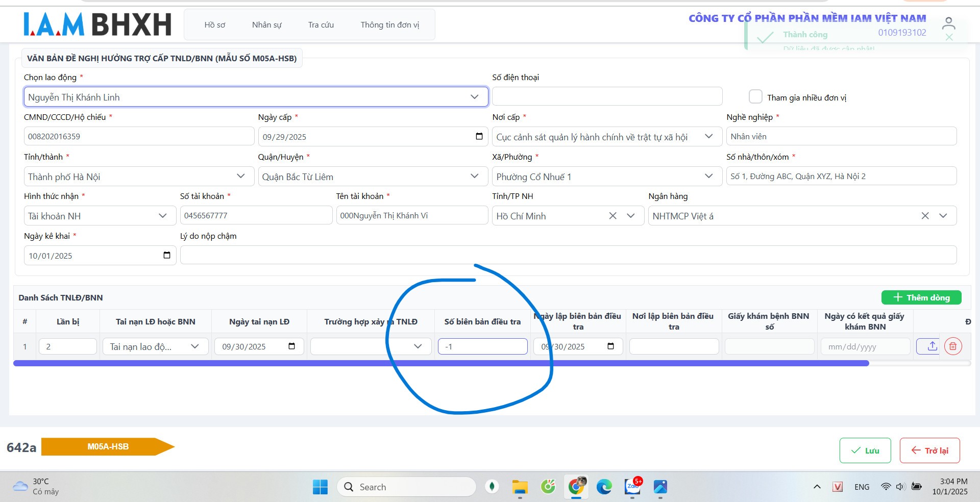Viewport: 980px width, 502px height.
Task: Click the Nơi lập biên bản điều tra field
Action: click(x=674, y=346)
